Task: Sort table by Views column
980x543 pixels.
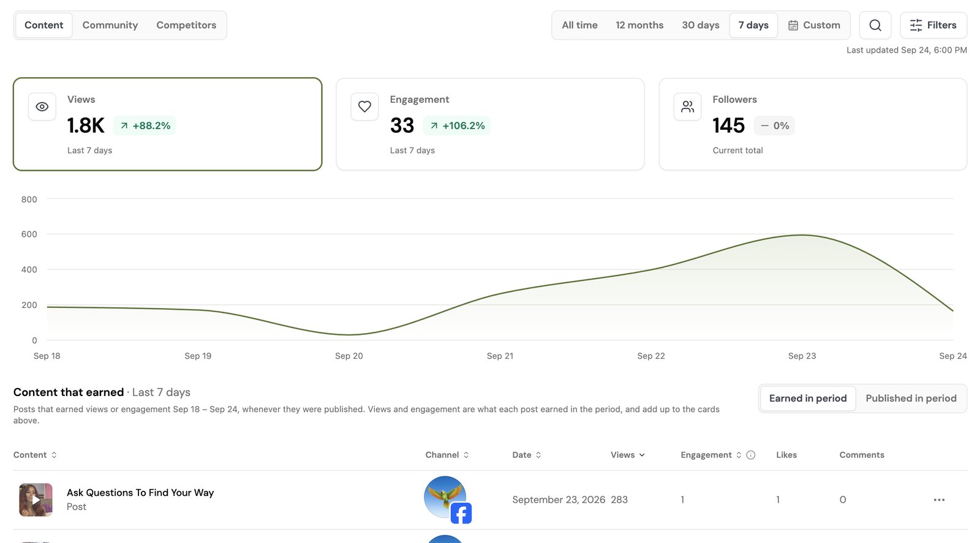Action: click(628, 455)
